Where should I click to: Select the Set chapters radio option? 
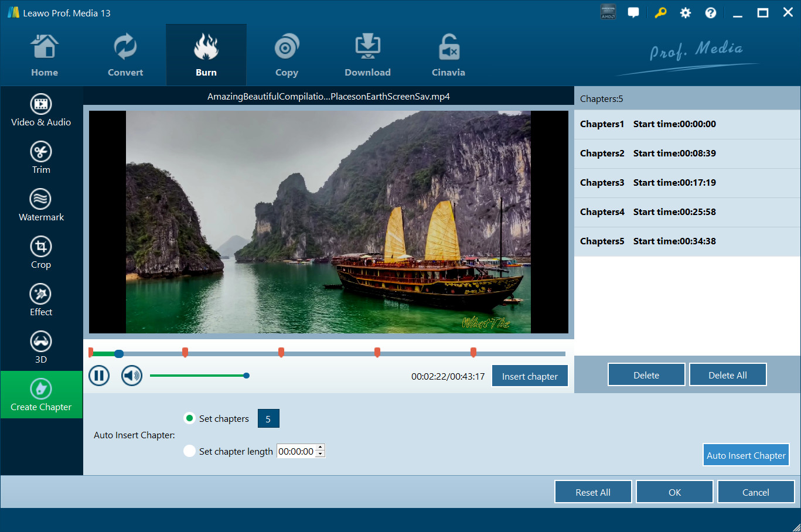[x=189, y=418]
